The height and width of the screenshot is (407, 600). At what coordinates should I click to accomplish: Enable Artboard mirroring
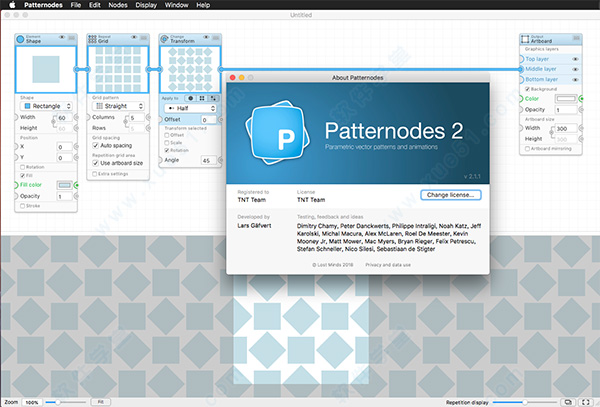pos(527,148)
